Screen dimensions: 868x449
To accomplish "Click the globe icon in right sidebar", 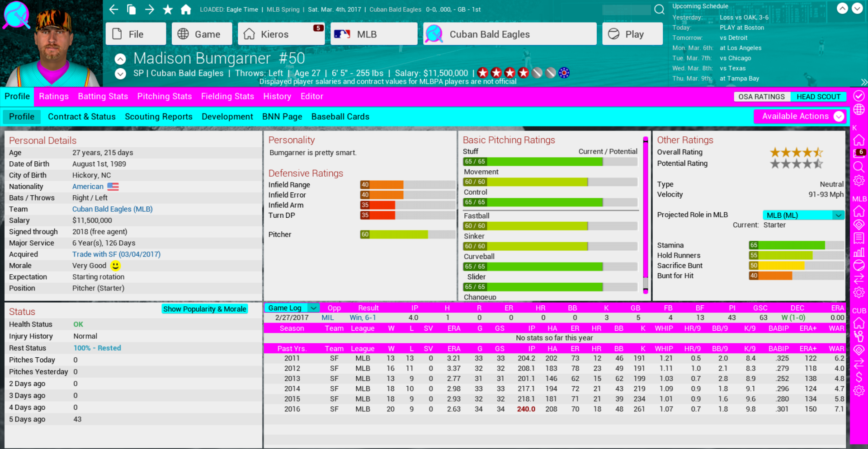I will point(859,110).
